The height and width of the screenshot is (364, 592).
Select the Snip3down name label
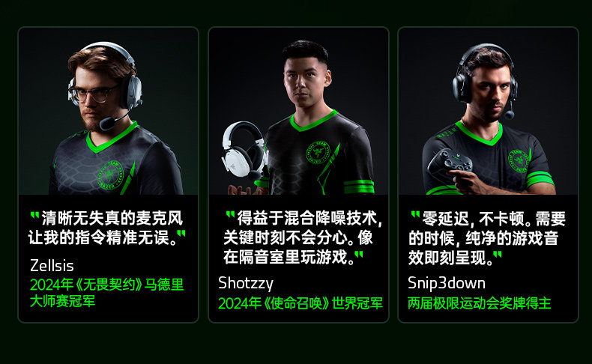(x=447, y=283)
